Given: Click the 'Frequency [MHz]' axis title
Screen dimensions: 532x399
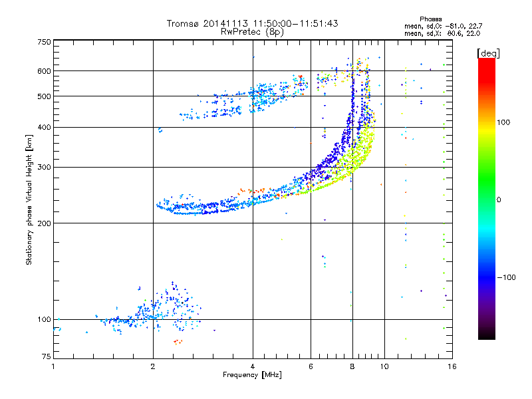Looking at the screenshot, I should (252, 375).
